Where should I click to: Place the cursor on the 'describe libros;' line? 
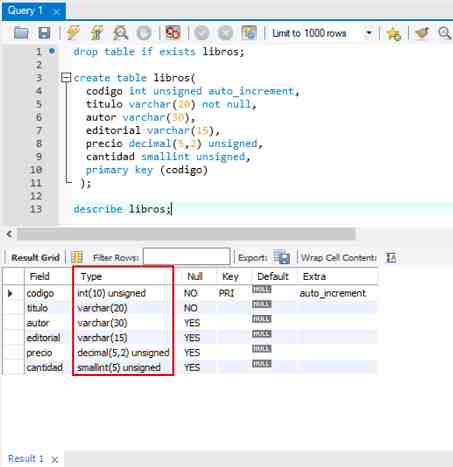[122, 209]
